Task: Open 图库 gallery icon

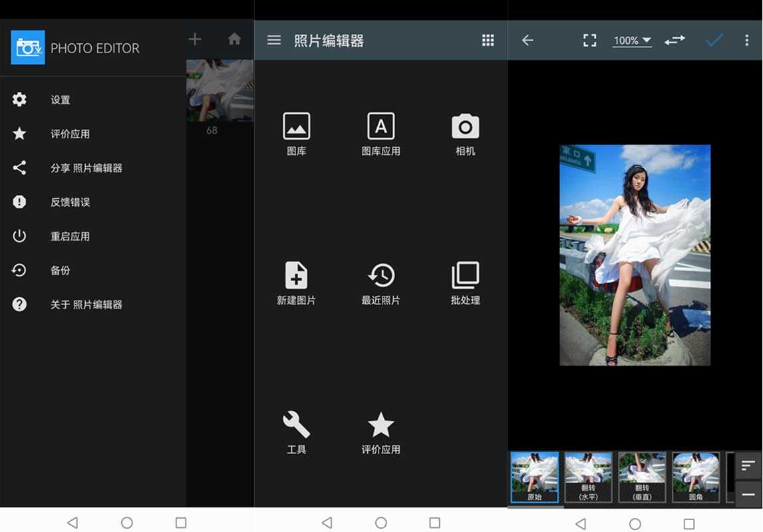Action: click(x=296, y=126)
